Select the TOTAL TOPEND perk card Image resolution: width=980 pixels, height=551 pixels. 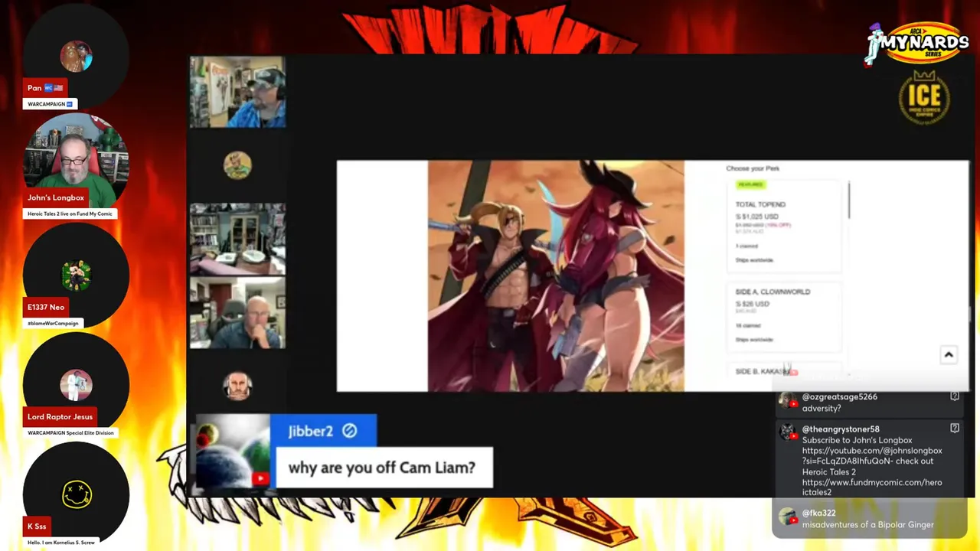click(x=785, y=226)
